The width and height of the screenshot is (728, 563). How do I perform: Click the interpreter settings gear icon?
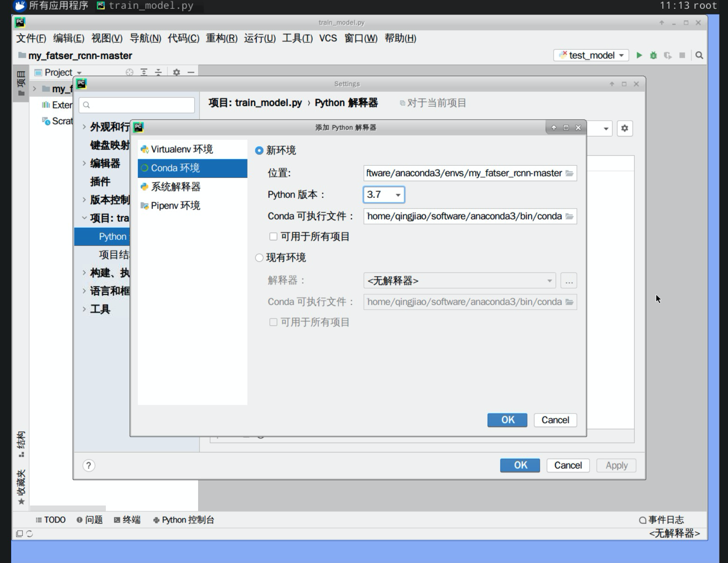tap(625, 128)
